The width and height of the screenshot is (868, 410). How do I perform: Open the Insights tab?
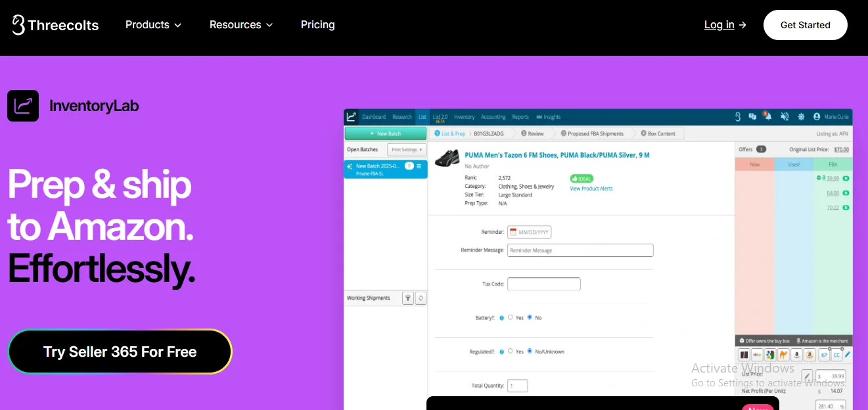(549, 117)
